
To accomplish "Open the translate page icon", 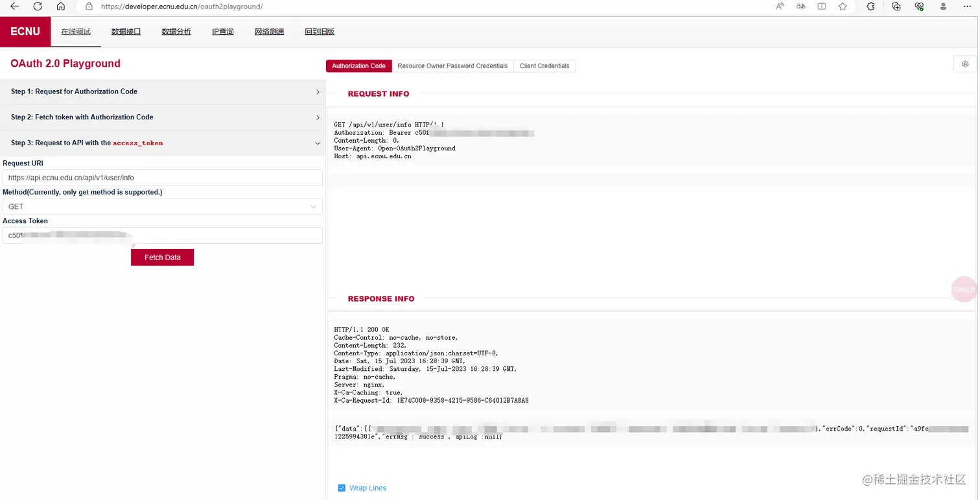I will 801,6.
